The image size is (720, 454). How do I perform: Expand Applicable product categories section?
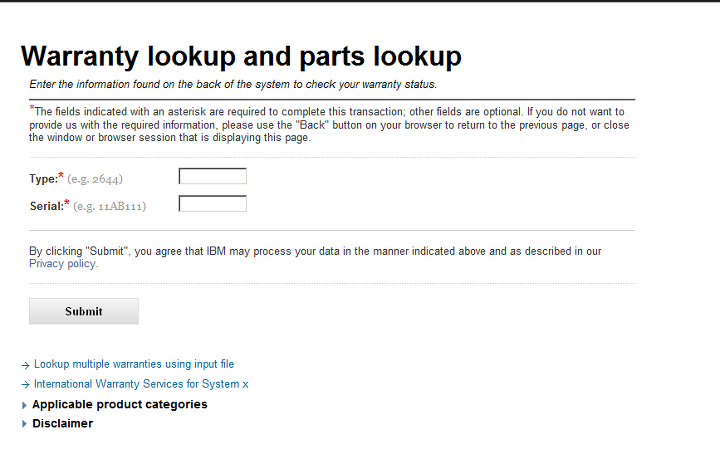119,404
